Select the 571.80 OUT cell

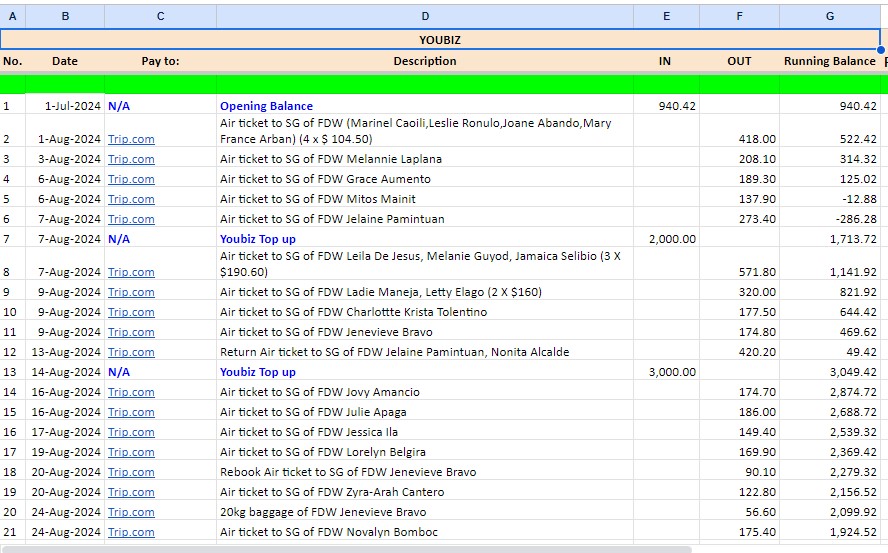coord(739,265)
